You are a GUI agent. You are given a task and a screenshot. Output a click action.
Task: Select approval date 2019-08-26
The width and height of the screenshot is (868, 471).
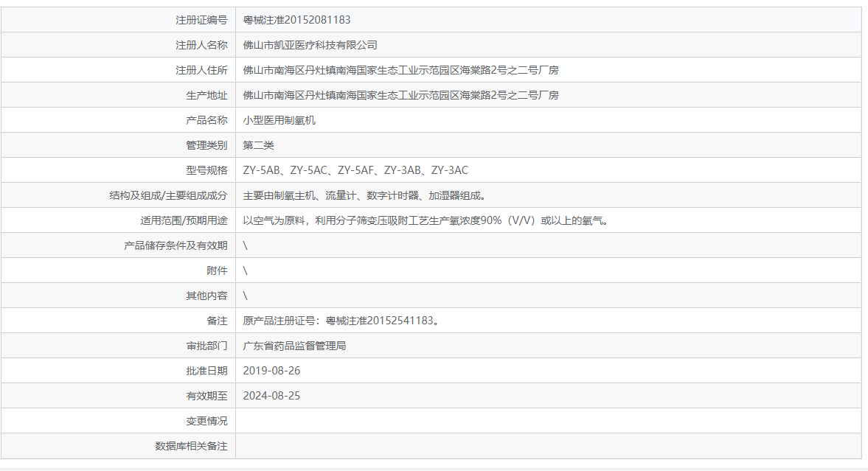(271, 371)
